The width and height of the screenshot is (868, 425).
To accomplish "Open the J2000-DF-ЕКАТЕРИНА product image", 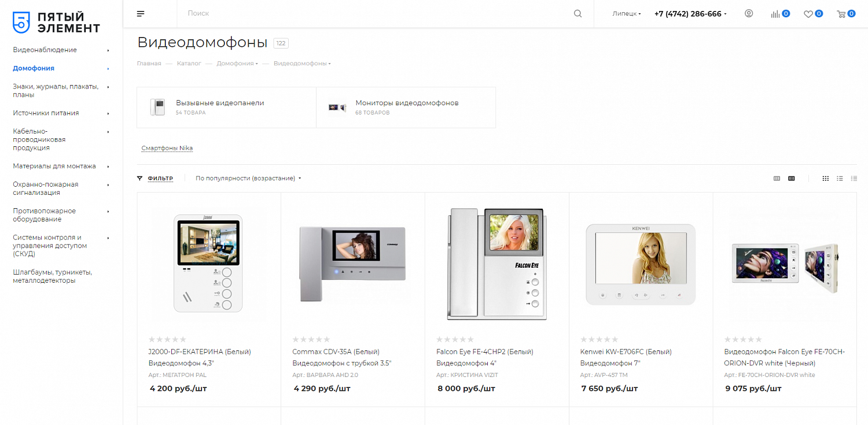I will [208, 264].
